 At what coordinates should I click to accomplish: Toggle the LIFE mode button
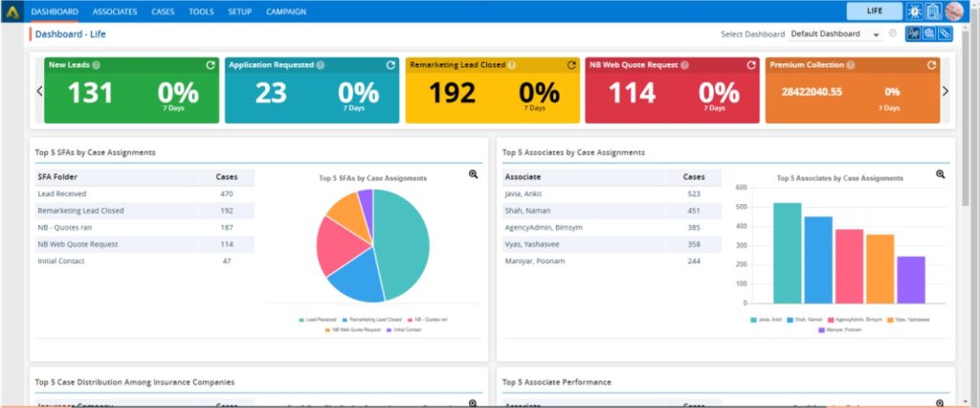(x=874, y=11)
